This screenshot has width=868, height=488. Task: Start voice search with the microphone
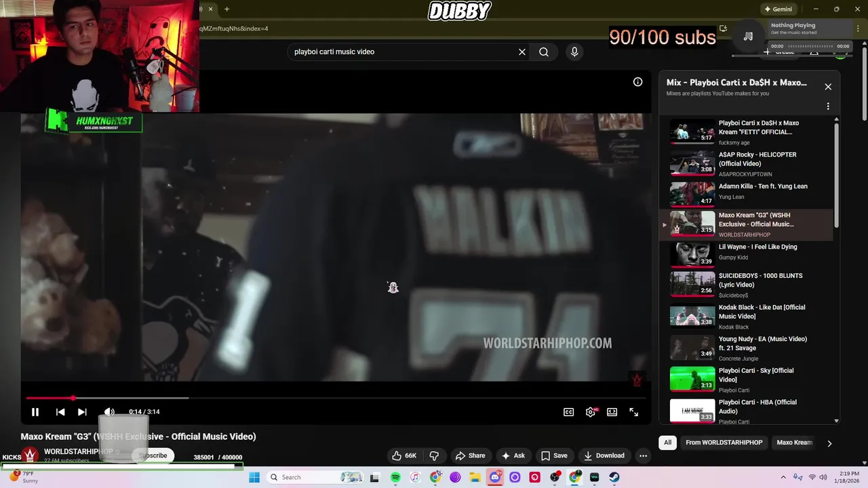click(574, 52)
